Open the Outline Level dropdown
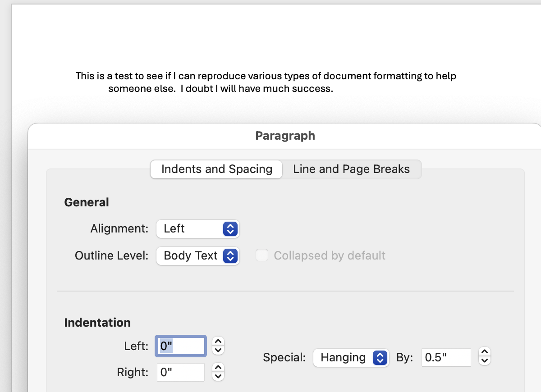541x392 pixels. coord(197,256)
